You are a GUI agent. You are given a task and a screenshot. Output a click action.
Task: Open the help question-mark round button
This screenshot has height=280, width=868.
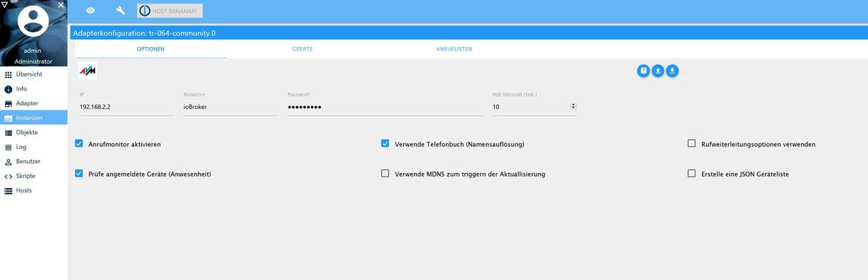[643, 70]
